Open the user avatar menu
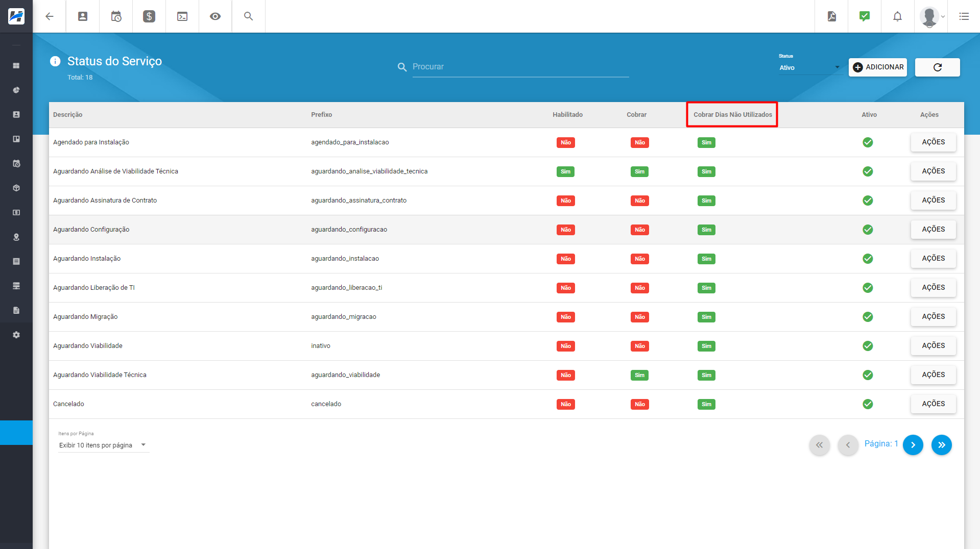The height and width of the screenshot is (549, 980). [x=931, y=16]
